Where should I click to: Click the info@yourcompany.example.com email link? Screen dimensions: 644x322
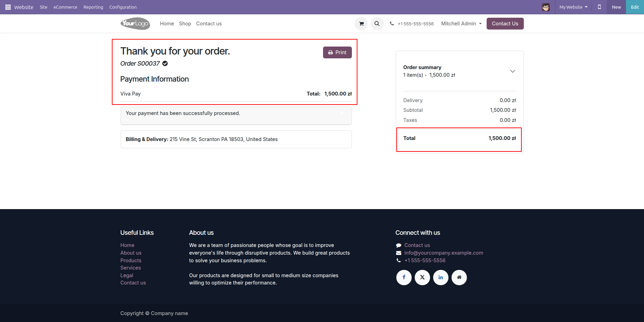(x=444, y=253)
